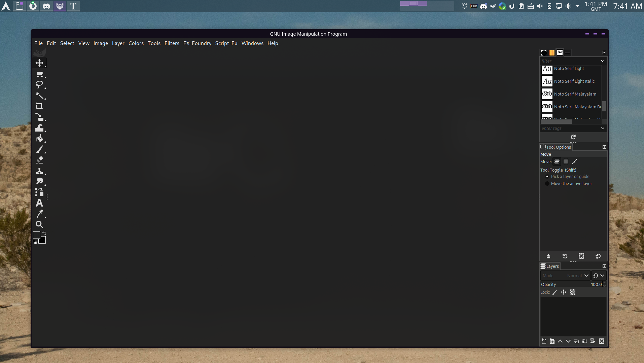Toggle the lock pixels option
Viewport: 644px width, 363px height.
[x=555, y=292]
